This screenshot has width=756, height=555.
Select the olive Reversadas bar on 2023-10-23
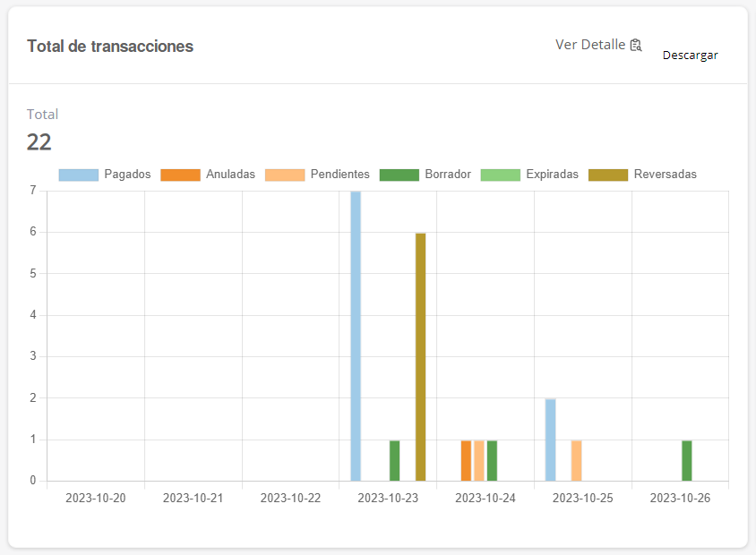(x=420, y=356)
